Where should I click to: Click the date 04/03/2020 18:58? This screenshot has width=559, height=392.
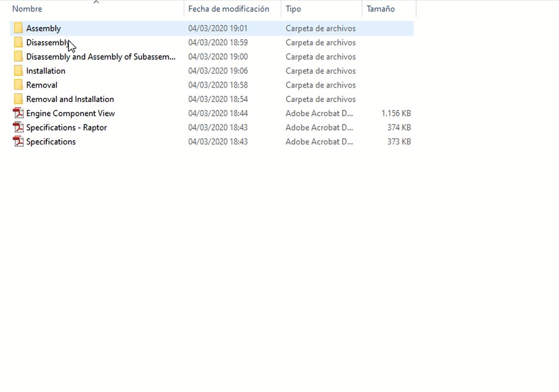(218, 85)
